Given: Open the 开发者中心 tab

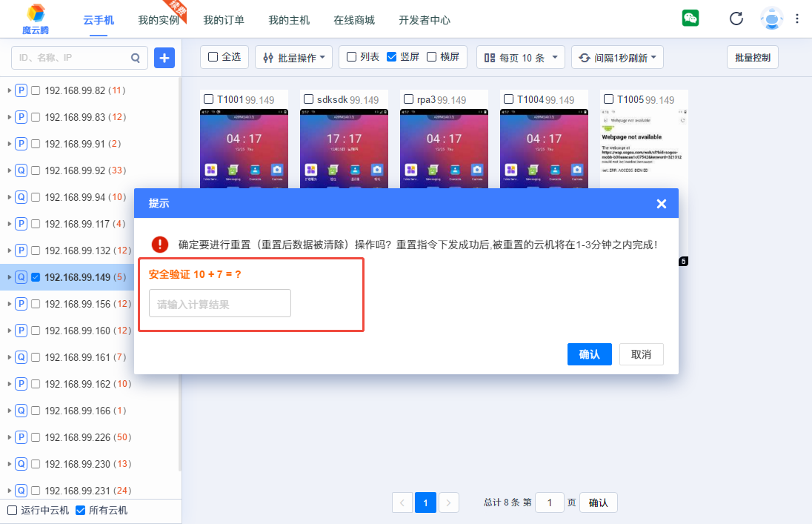Looking at the screenshot, I should click(x=425, y=20).
